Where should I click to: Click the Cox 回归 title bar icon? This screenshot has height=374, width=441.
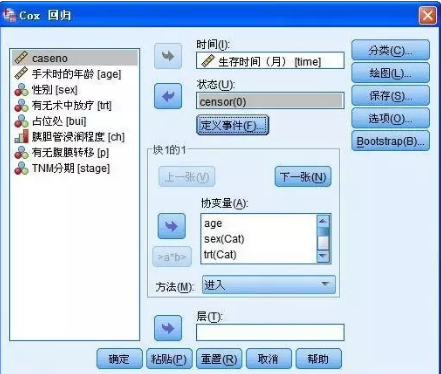click(9, 15)
